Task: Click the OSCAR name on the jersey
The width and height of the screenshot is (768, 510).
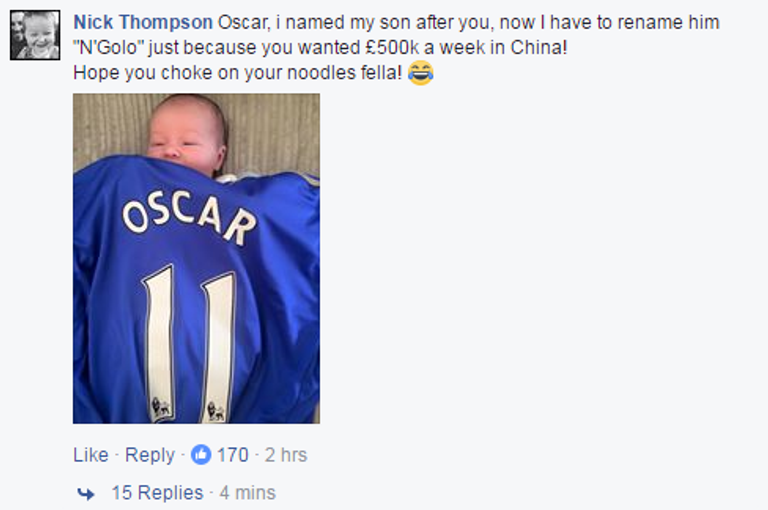Action: coord(187,213)
